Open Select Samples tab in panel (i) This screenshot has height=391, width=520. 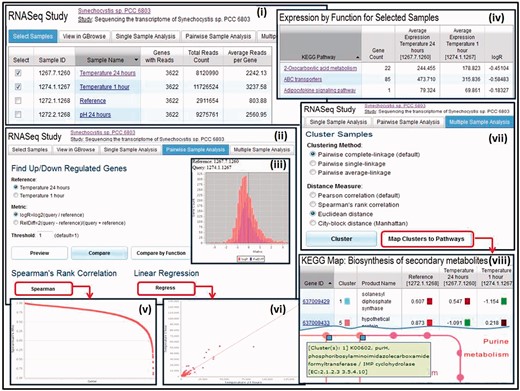(x=33, y=36)
